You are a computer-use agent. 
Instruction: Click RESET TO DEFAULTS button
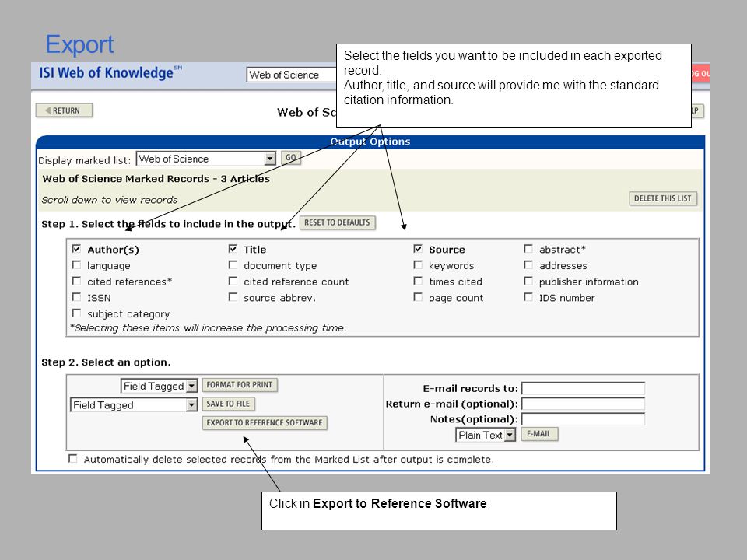point(337,222)
